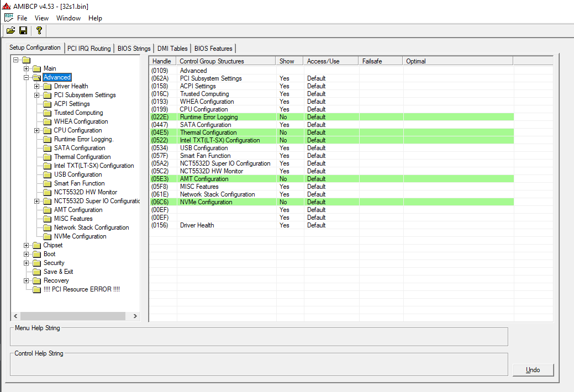Click Default Access/Use for Thermal Configuration row

coord(317,133)
